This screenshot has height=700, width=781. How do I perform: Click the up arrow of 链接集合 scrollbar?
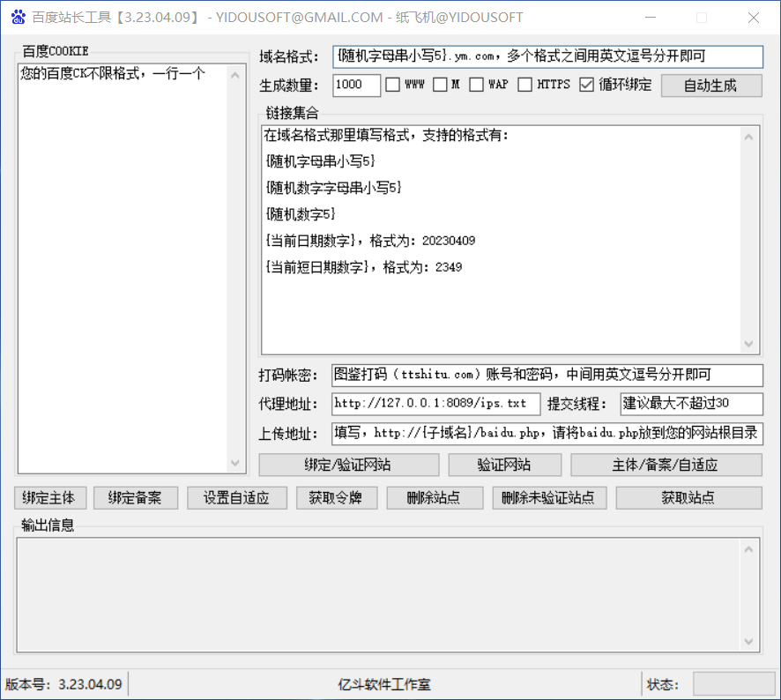748,137
